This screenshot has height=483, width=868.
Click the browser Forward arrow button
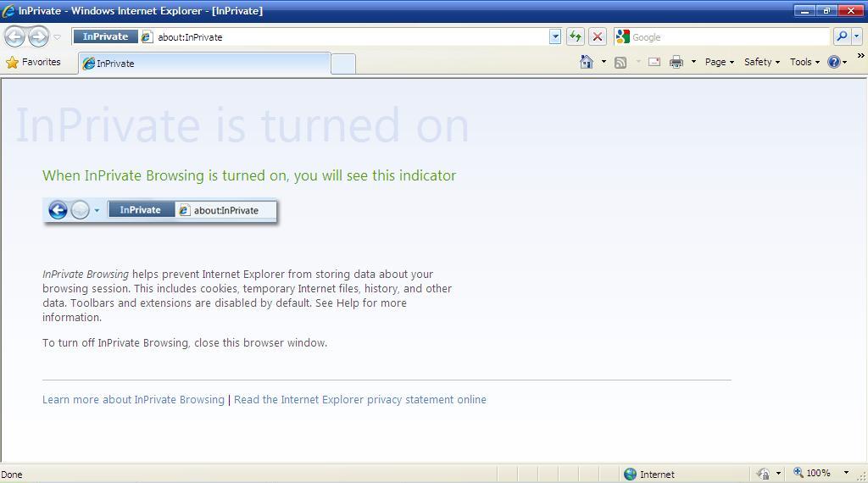(x=38, y=37)
